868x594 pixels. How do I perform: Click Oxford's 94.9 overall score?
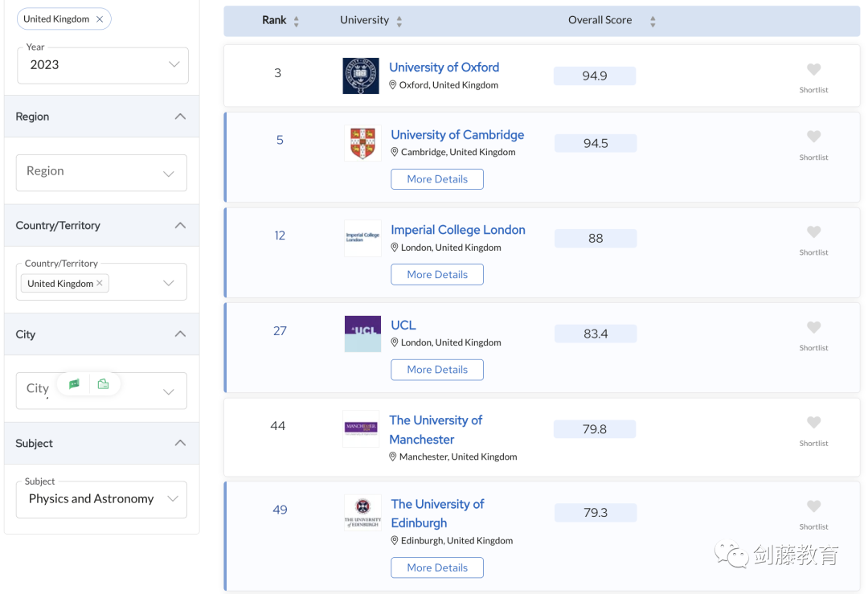pyautogui.click(x=595, y=76)
